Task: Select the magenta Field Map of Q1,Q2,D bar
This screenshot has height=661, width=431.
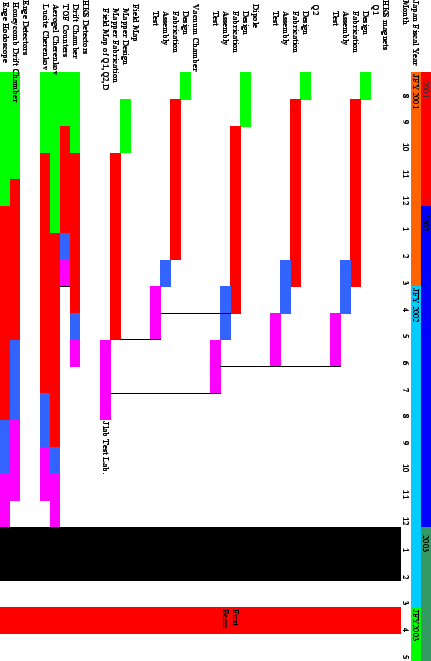Action: coord(105,380)
